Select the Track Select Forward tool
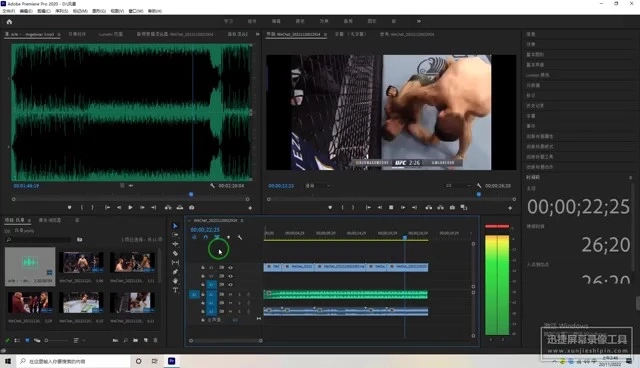The width and height of the screenshot is (640, 368). coord(176,235)
